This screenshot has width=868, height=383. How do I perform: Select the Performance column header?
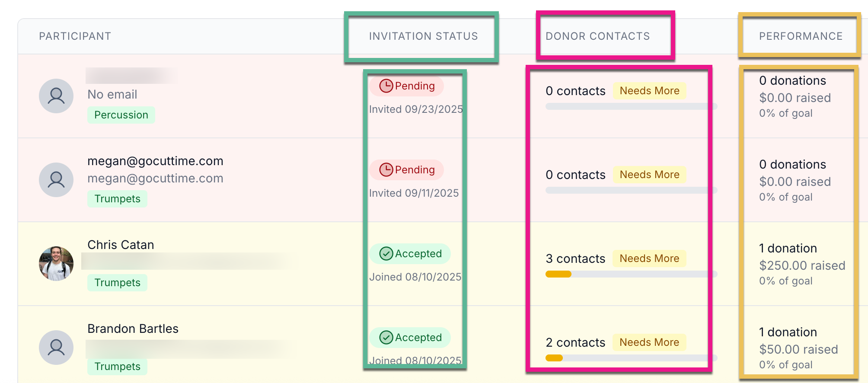(x=801, y=36)
